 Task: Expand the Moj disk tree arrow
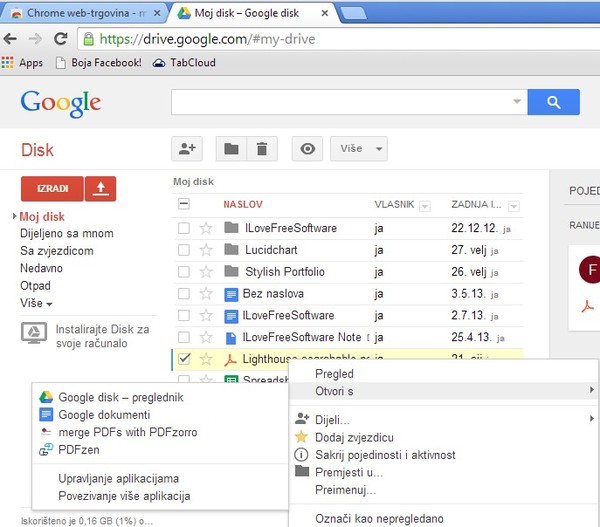tap(15, 216)
